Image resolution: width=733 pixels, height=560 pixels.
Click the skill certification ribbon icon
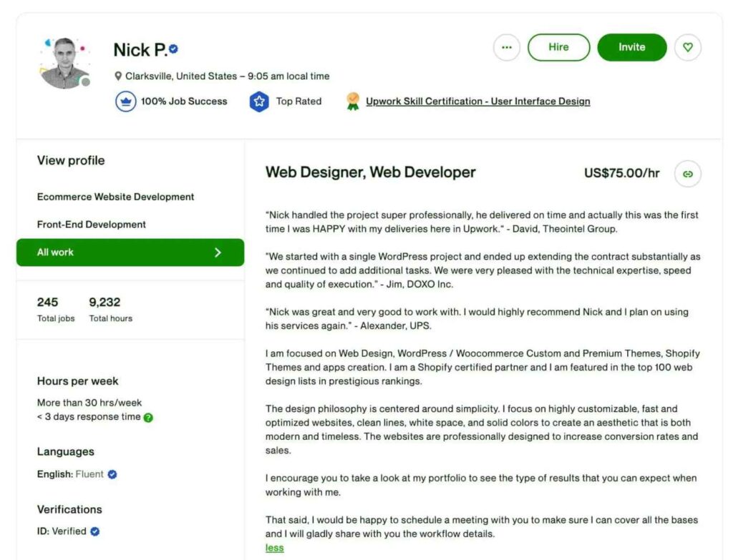[352, 101]
